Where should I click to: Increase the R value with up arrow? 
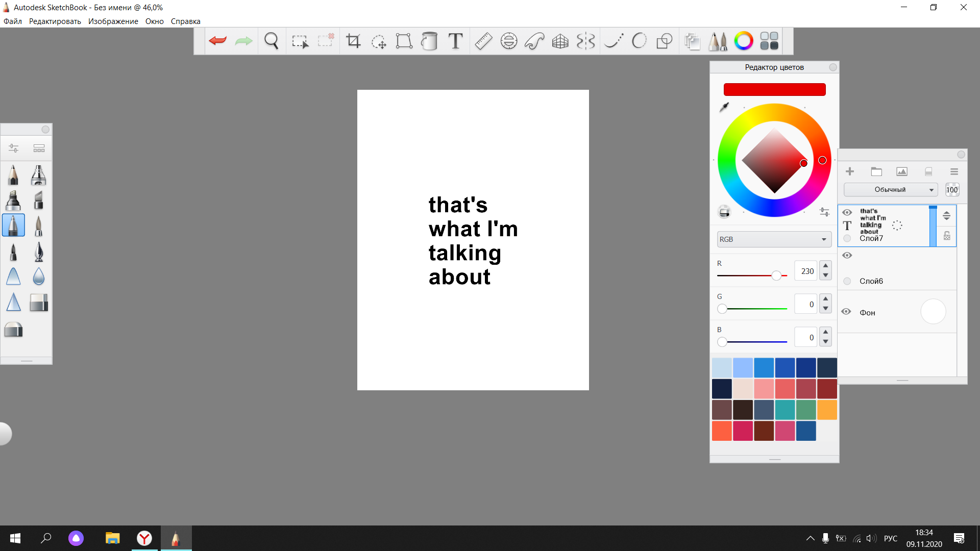[825, 266]
